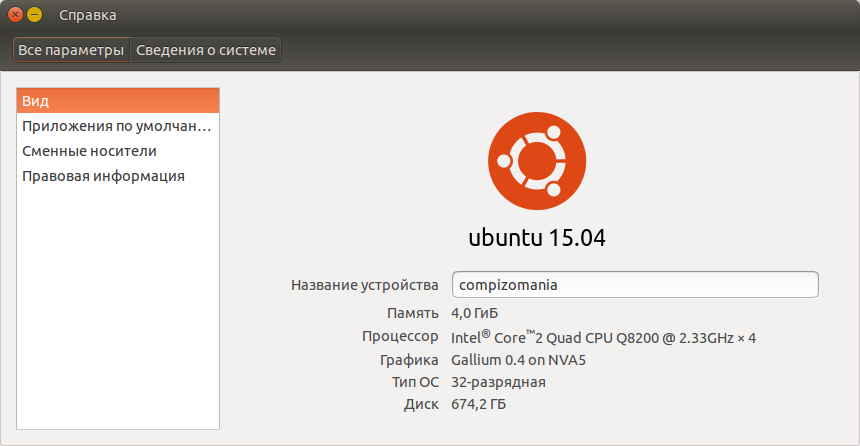The height and width of the screenshot is (446, 860).
Task: Click the 'Диск' label
Action: click(421, 405)
